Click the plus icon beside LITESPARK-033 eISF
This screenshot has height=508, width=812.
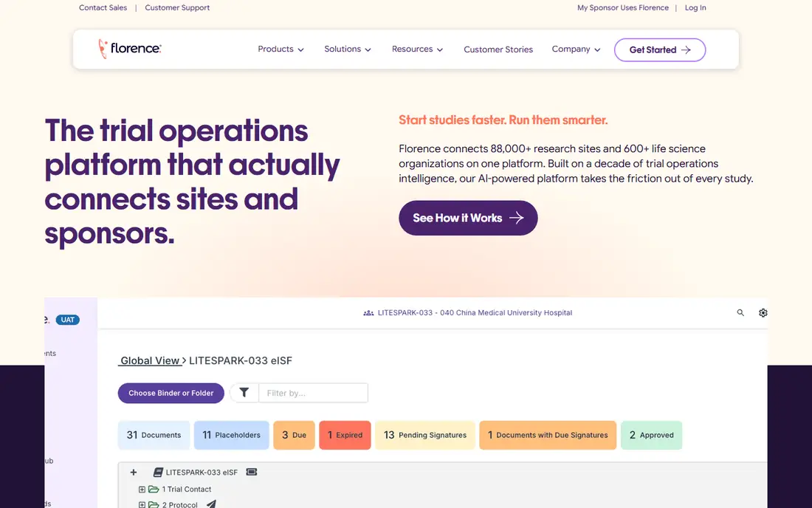134,473
